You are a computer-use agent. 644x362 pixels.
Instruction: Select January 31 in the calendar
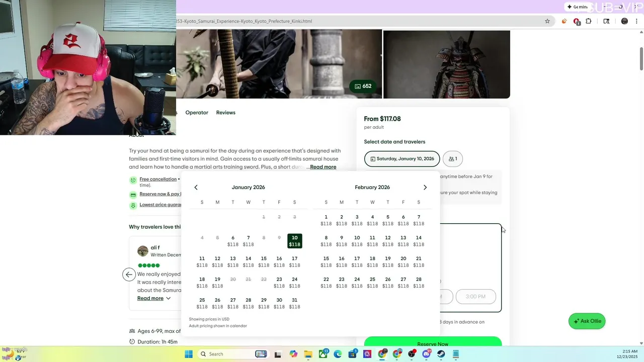coord(295,303)
